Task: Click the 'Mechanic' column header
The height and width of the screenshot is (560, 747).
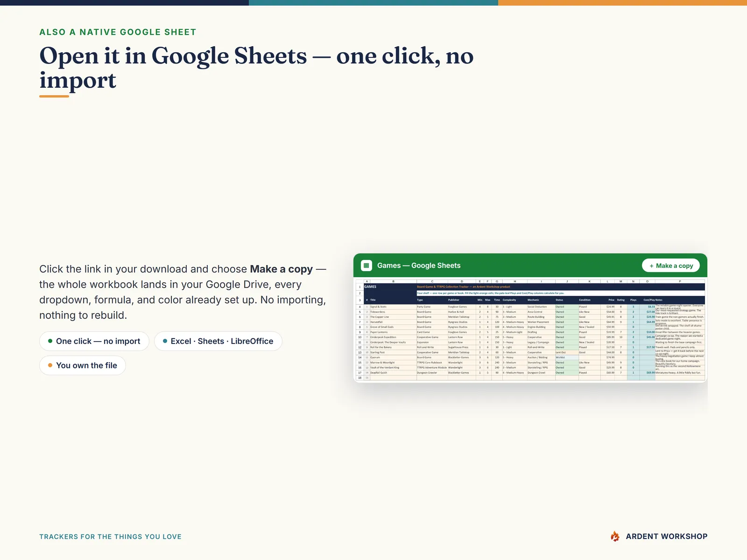Action: [541, 300]
